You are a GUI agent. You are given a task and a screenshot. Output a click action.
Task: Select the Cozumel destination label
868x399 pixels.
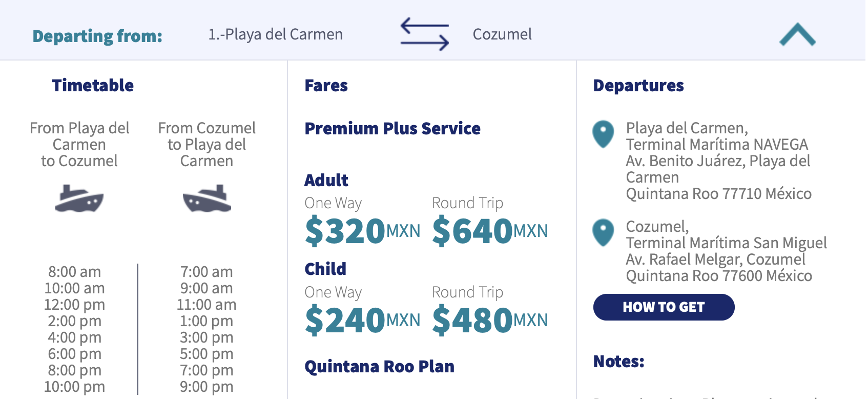pos(502,34)
